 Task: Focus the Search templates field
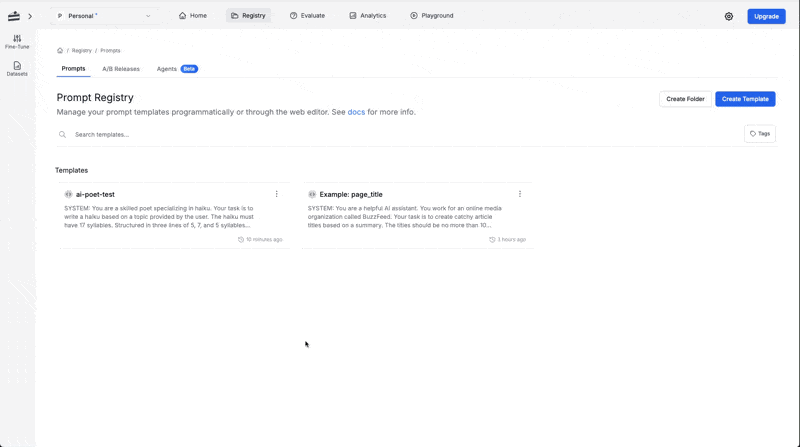398,135
